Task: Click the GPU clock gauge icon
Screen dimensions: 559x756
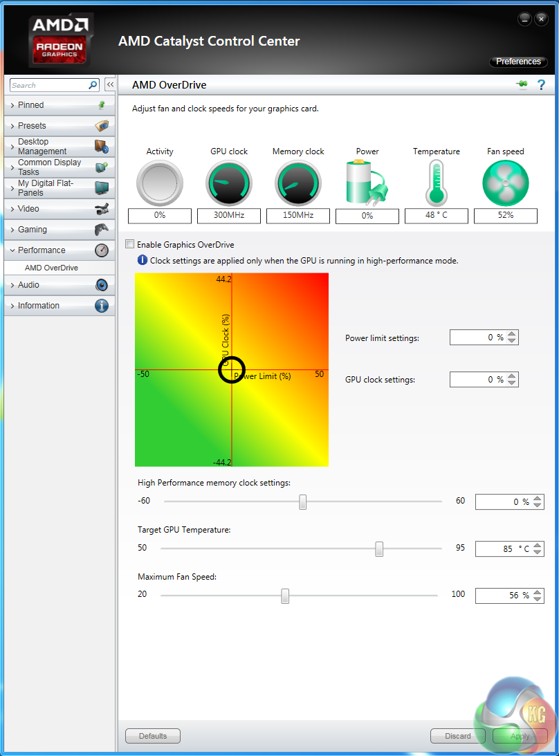Action: 228,183
